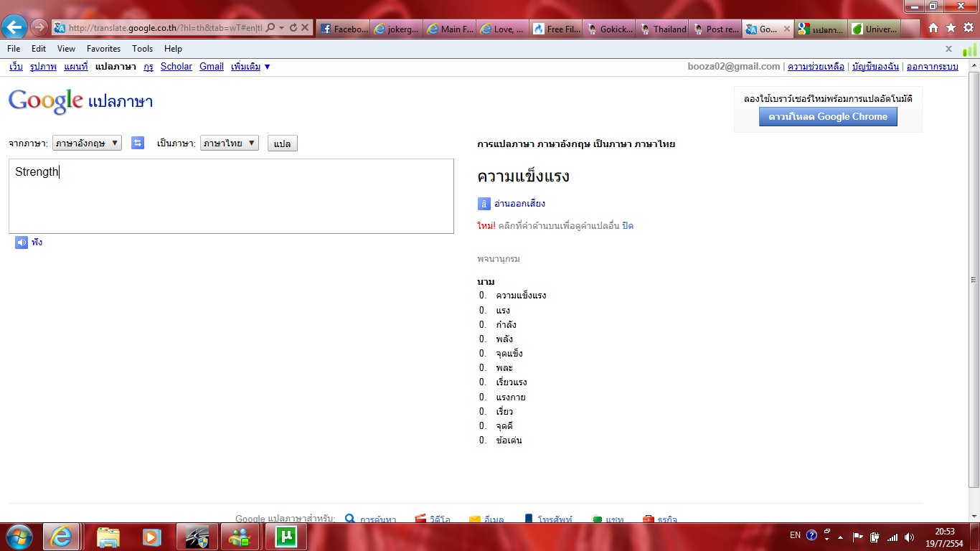The height and width of the screenshot is (551, 980).
Task: Click the browser Back arrow button
Action: point(14,27)
